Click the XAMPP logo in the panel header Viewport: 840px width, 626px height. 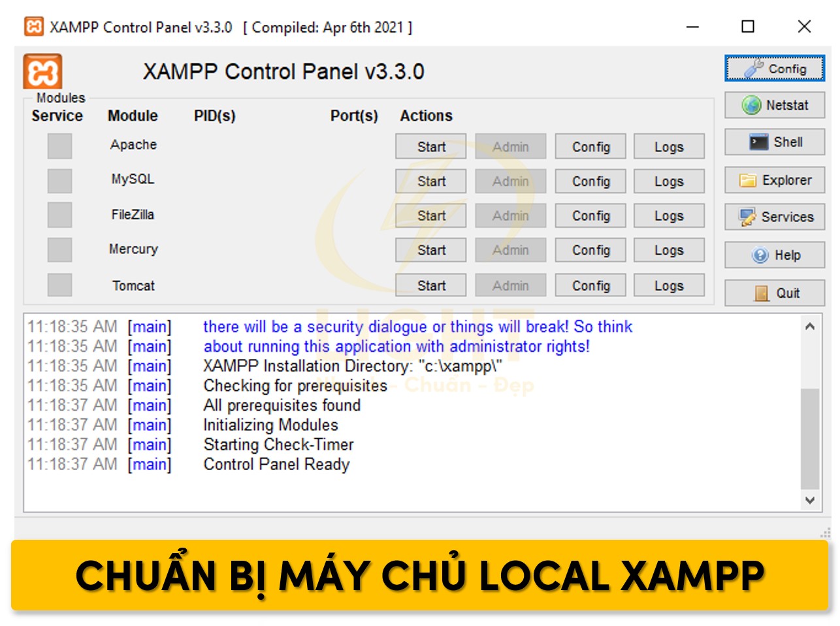[x=42, y=71]
